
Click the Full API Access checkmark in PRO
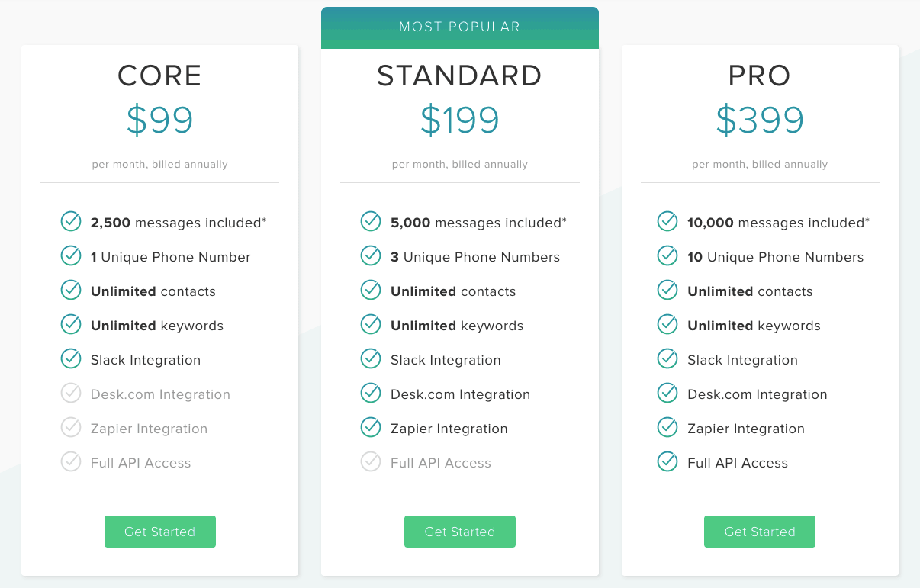[667, 462]
